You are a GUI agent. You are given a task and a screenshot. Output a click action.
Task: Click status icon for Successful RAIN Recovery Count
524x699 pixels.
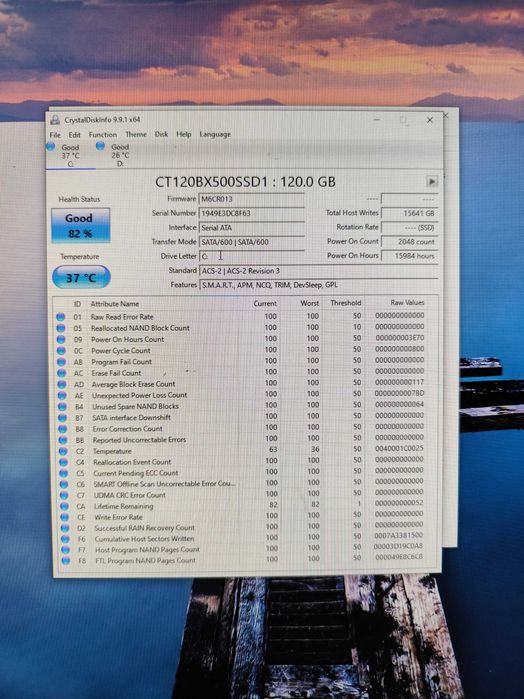[x=65, y=528]
